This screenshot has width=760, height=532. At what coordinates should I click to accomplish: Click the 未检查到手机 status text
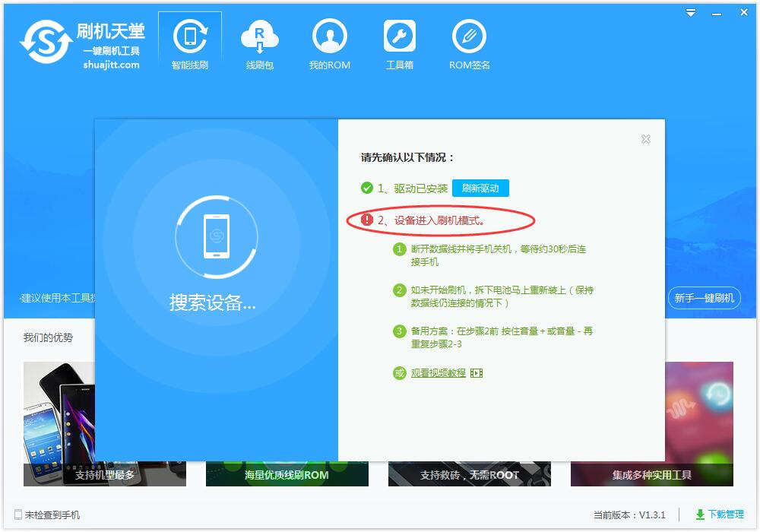(x=52, y=515)
